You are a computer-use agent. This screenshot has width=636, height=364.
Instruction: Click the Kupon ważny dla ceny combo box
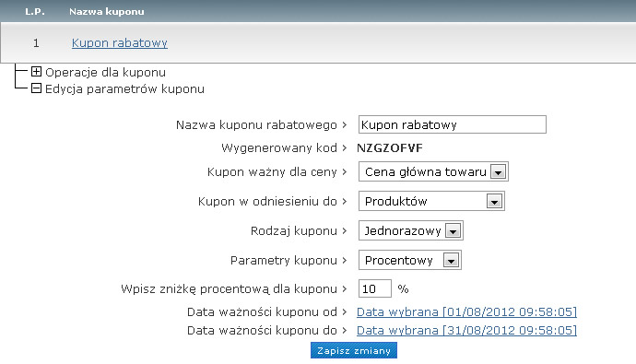[433, 172]
